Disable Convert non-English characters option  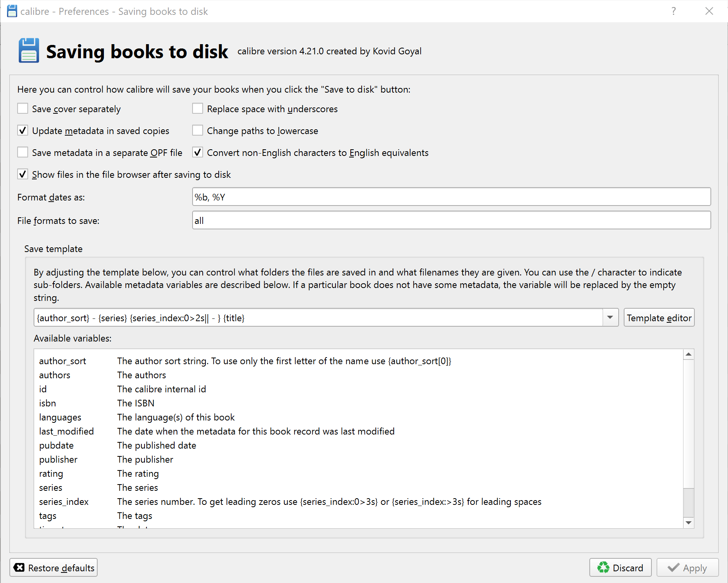198,152
